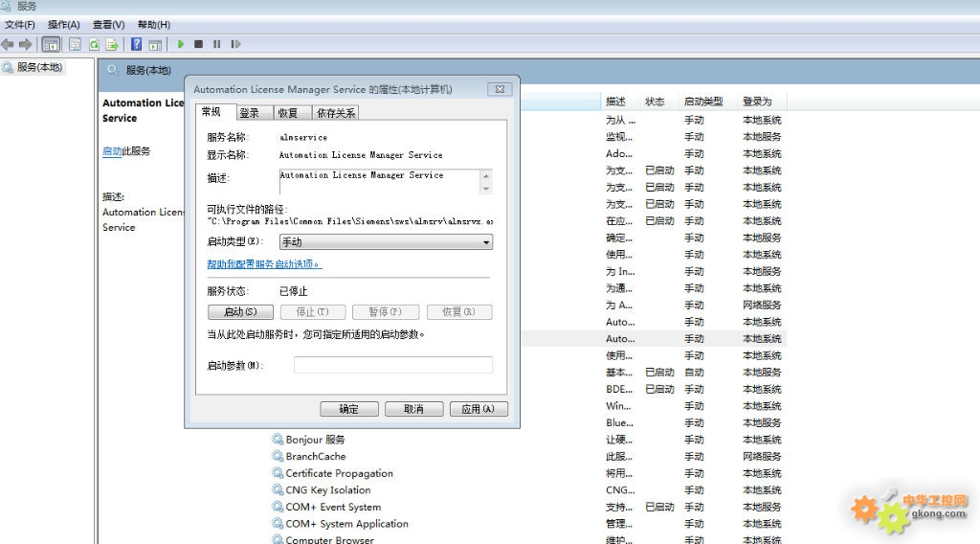Viewport: 980px width, 544px height.
Task: Stop the service with the square toolbar icon
Action: (x=199, y=44)
